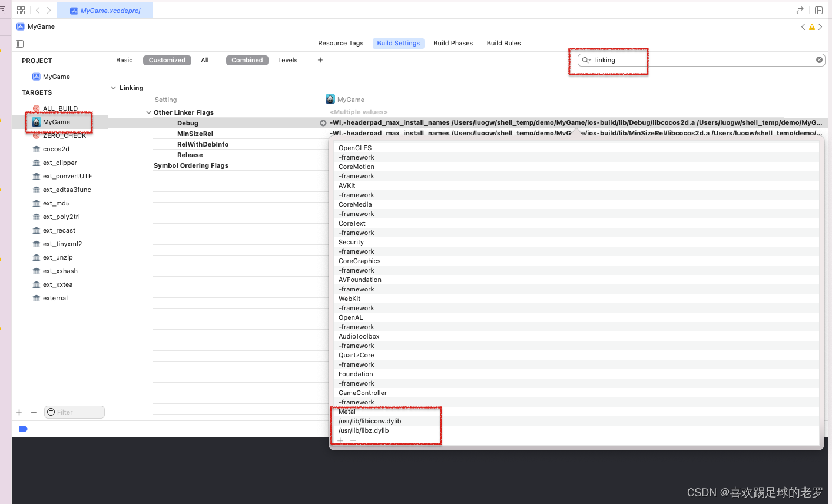Screen dimensions: 832x504
Task: Open the search options magnifier menu
Action: (586, 60)
